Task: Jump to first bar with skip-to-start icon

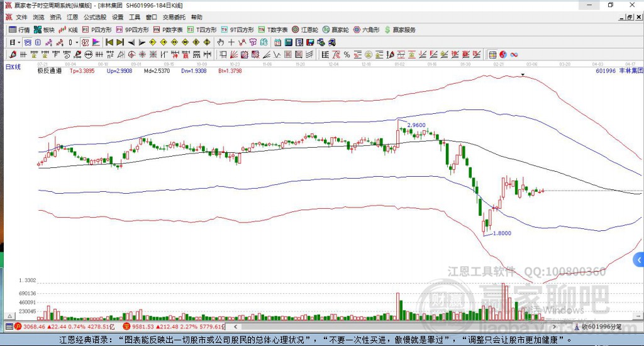Action: point(109,42)
